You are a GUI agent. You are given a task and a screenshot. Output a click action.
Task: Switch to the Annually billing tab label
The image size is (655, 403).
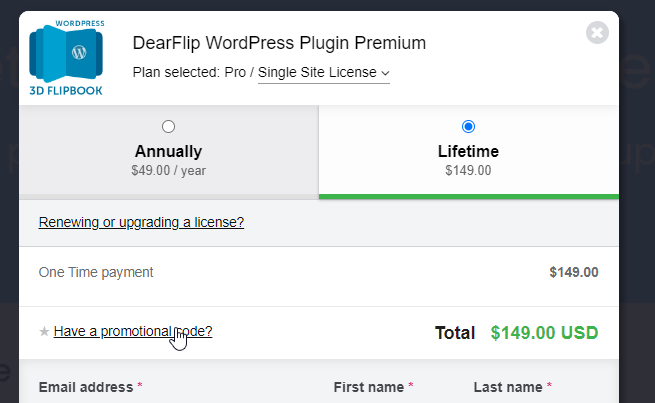[x=168, y=152]
